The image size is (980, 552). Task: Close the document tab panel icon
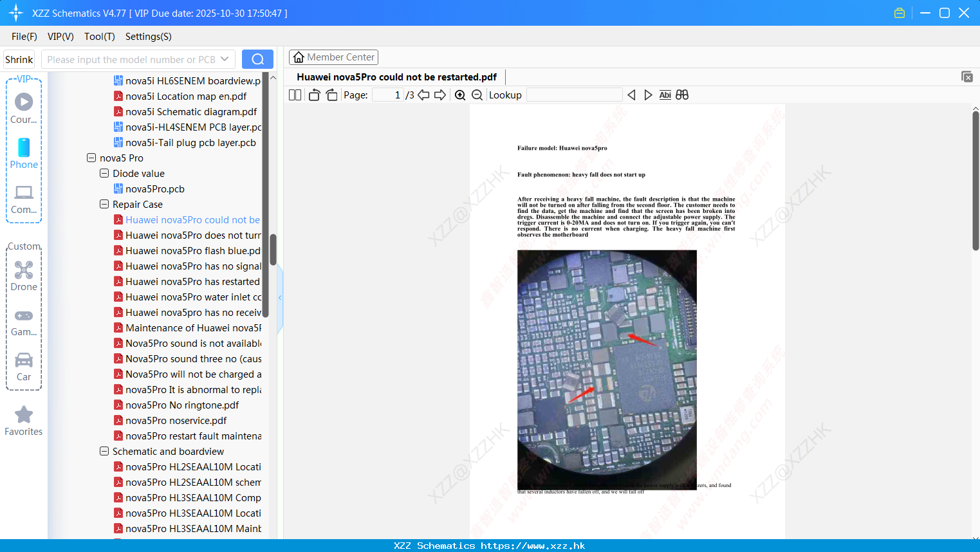pyautogui.click(x=966, y=77)
